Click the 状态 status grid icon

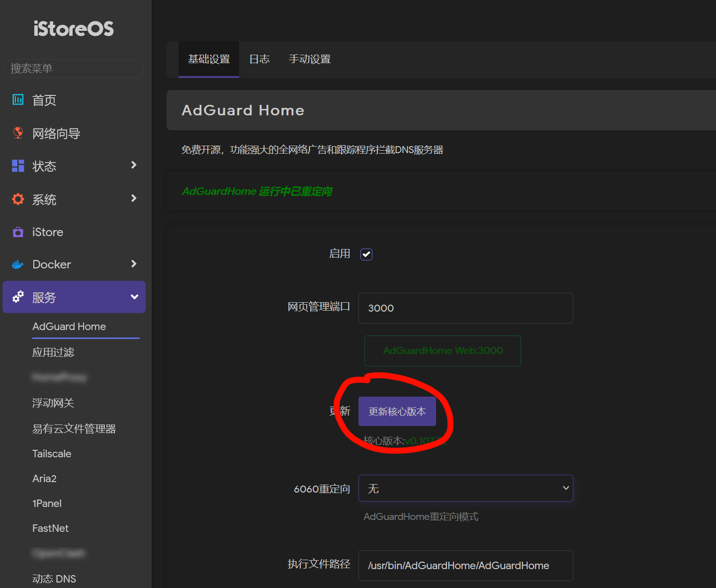(x=18, y=166)
